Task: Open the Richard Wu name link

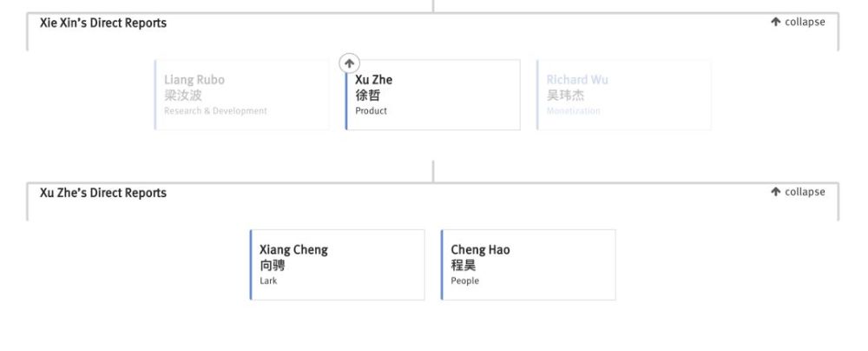Action: pyautogui.click(x=577, y=80)
